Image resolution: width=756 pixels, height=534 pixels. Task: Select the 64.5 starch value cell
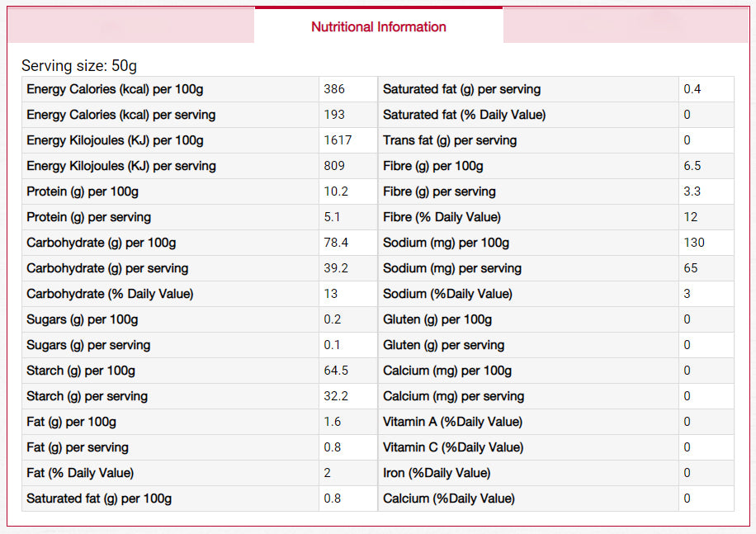tap(336, 371)
